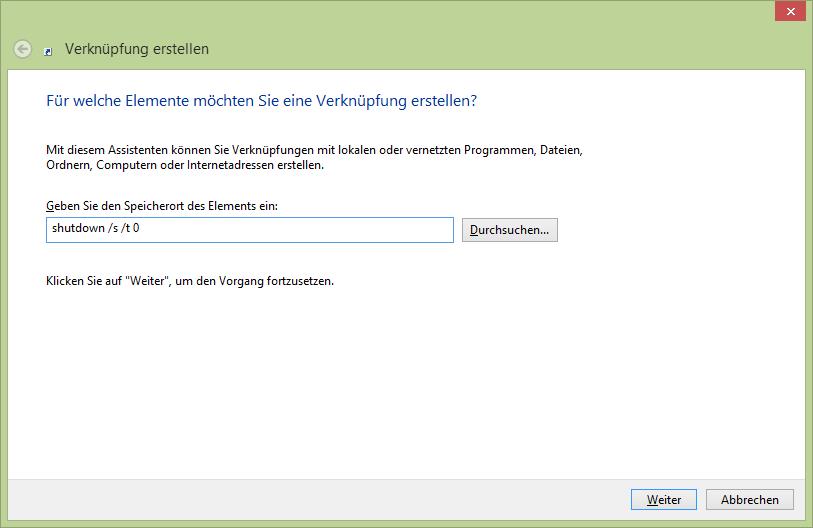Click the 'Mit diesem Assistenten können Sie' description
The image size is (813, 528).
click(x=314, y=157)
